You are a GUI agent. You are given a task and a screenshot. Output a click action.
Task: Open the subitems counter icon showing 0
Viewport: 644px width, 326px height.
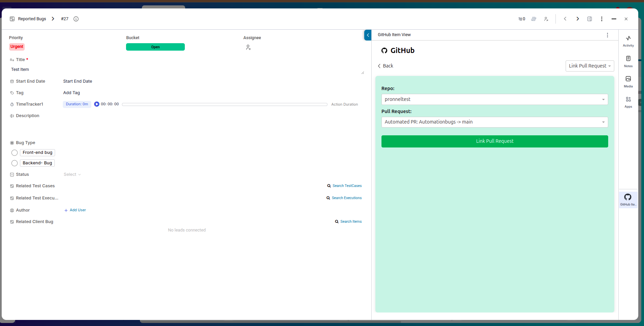point(522,19)
